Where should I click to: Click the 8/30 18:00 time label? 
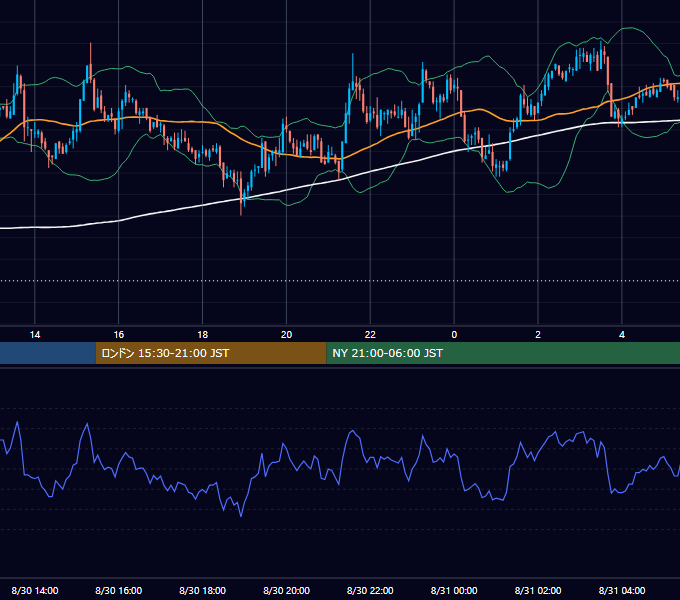pos(203,590)
